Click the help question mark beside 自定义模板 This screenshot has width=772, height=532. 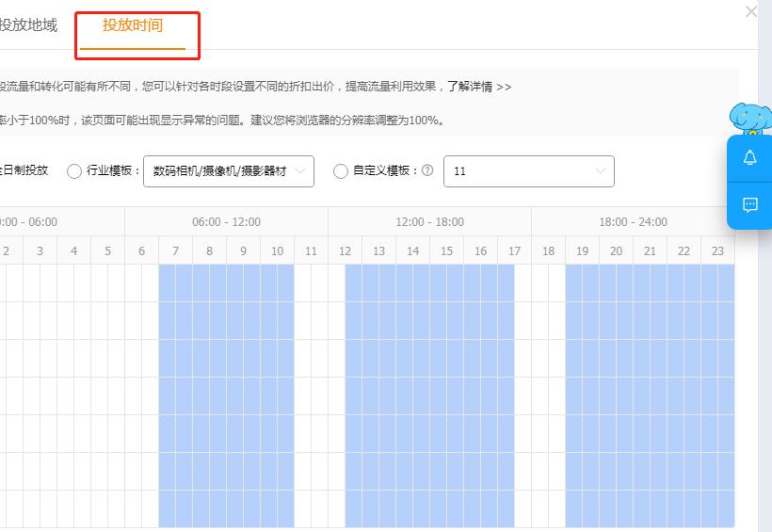427,170
